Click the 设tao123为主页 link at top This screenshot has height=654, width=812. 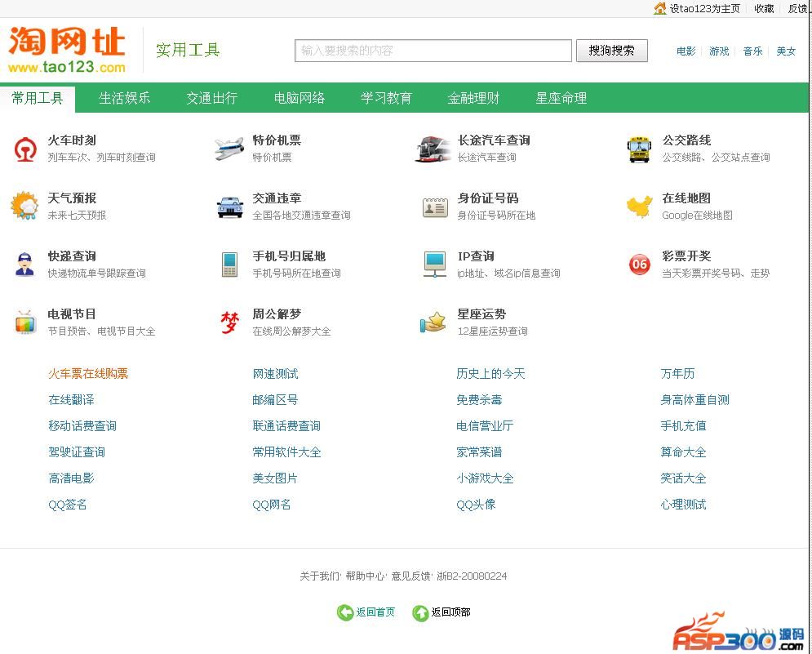click(704, 8)
